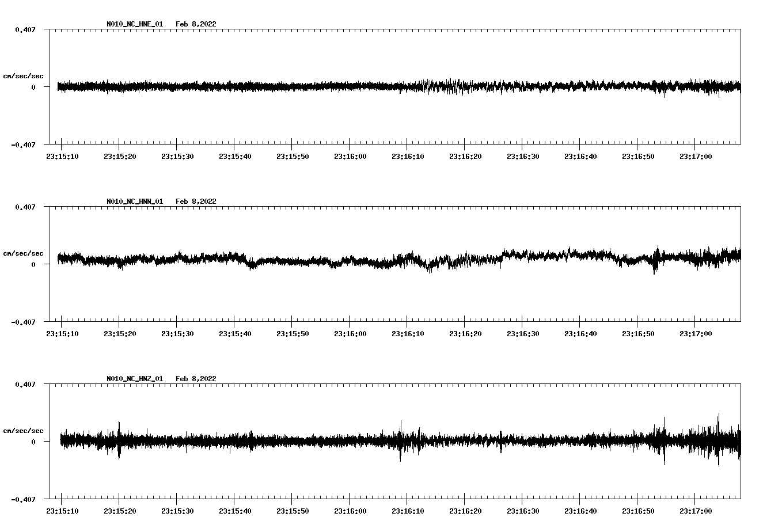Viewport: 782px width, 532px height.
Task: Select the HNZ waveform spike near 23:16:09
Action: pos(400,440)
